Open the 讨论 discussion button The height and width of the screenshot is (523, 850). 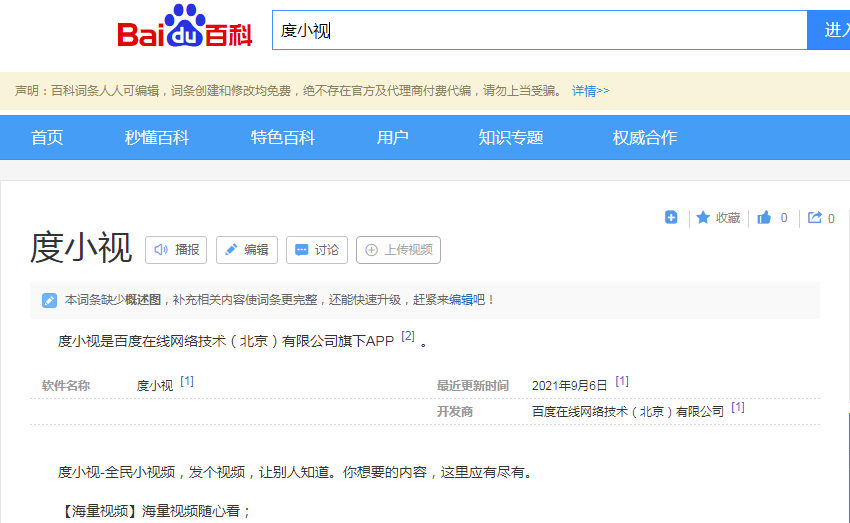click(317, 250)
